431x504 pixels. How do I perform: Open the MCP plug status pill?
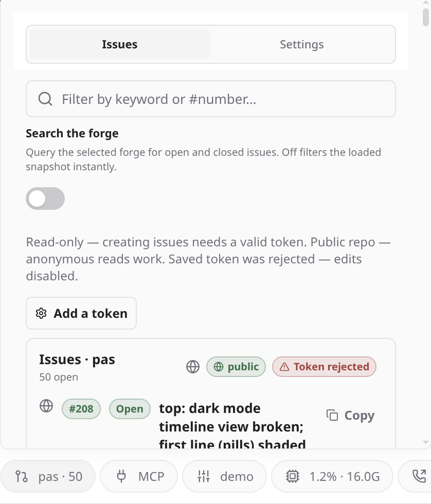(x=139, y=476)
